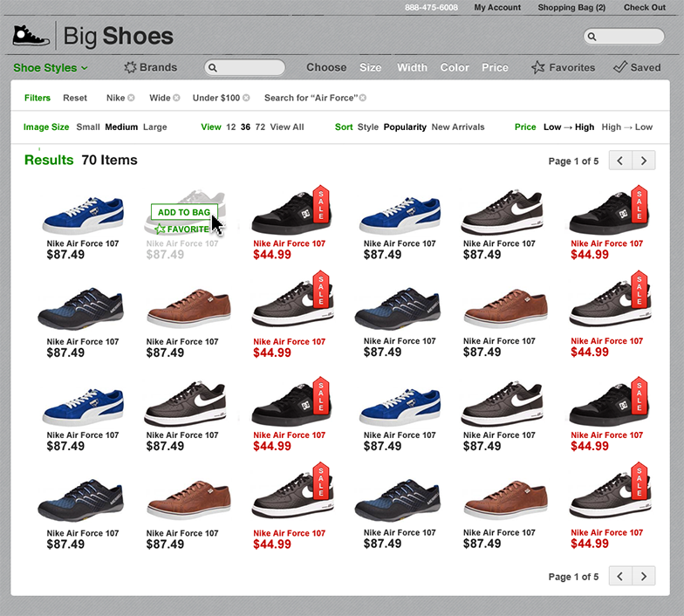The image size is (684, 616).
Task: Remove the Wide filter
Action: coord(176,98)
